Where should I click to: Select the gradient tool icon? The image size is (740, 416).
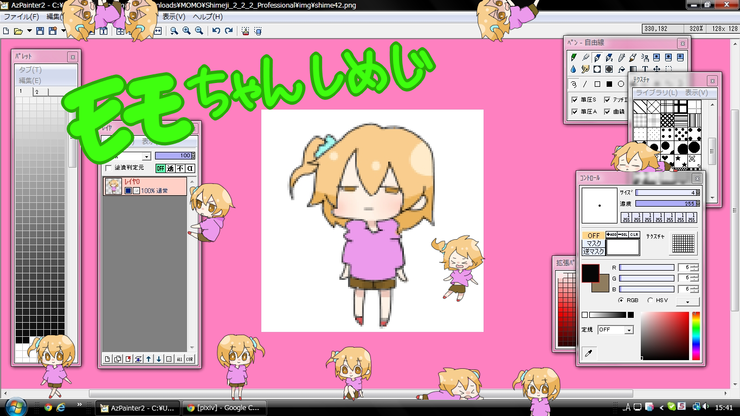[633, 69]
